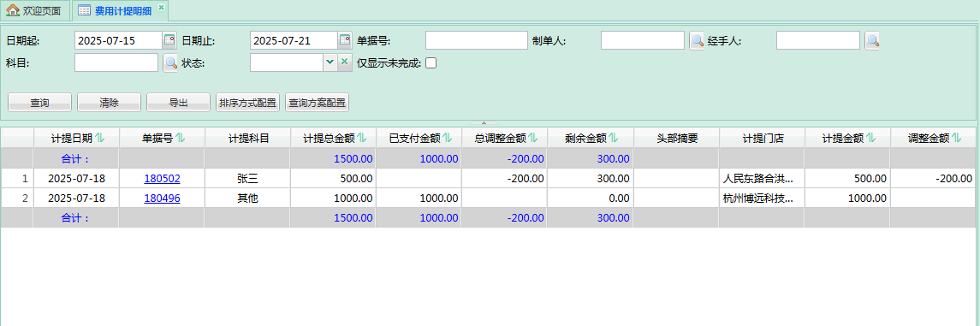Click 剩余金额 cell 0.00
Viewport: 980px width, 326px height.
click(591, 199)
